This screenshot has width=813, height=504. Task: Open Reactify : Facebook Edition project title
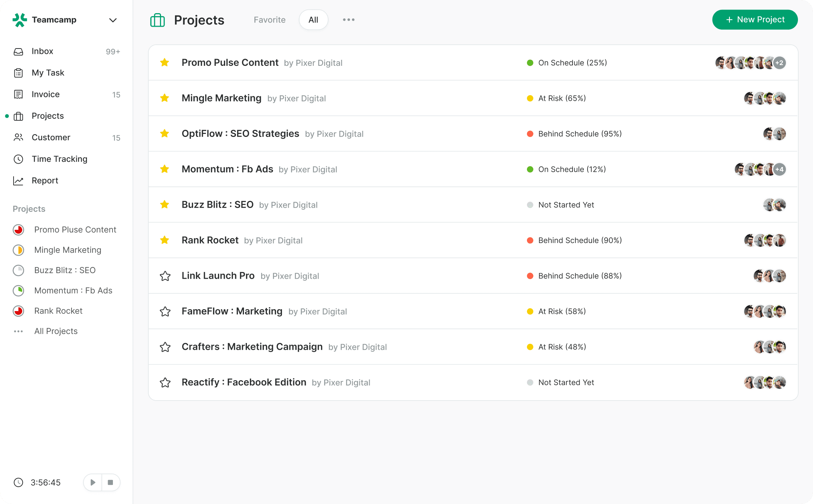coord(244,382)
